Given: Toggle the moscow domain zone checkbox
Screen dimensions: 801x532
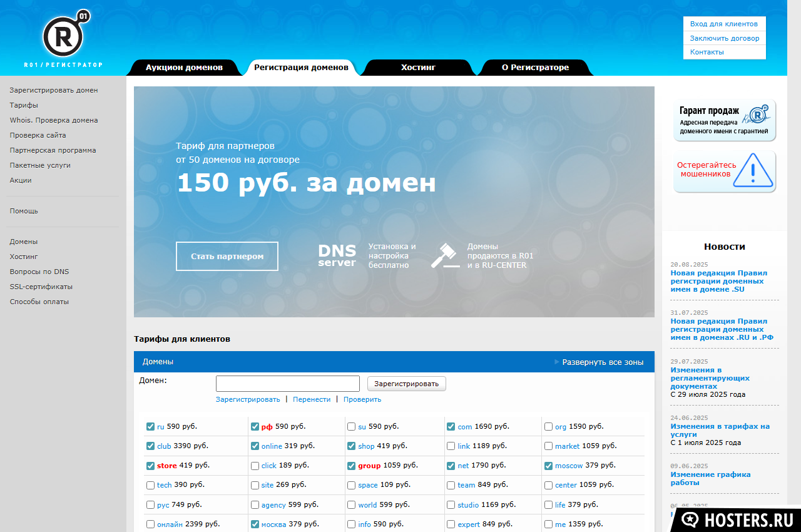Looking at the screenshot, I should coord(548,466).
